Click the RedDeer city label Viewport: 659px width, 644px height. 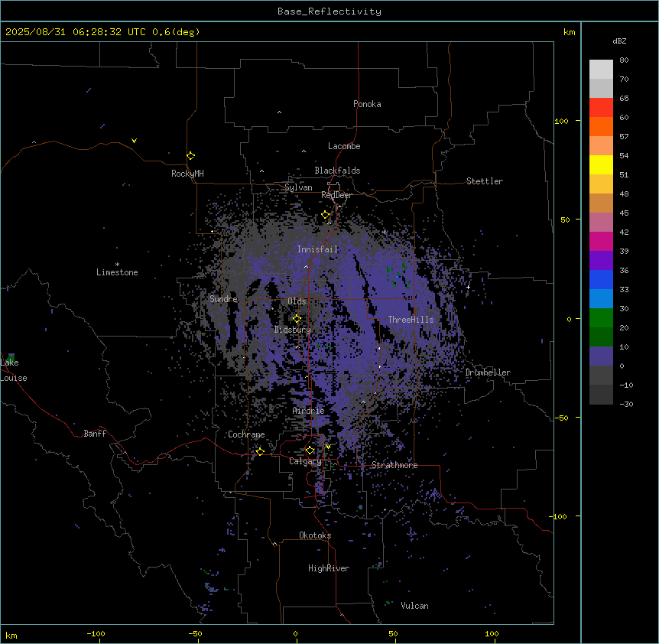click(x=336, y=195)
